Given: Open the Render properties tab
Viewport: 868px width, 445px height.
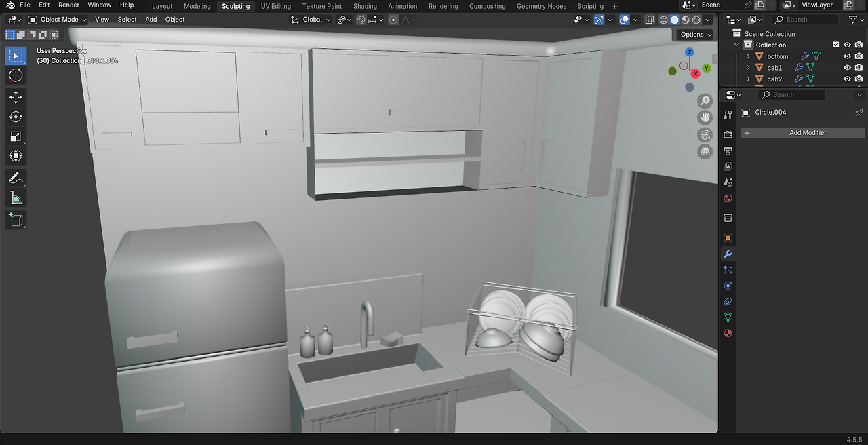Looking at the screenshot, I should point(728,134).
